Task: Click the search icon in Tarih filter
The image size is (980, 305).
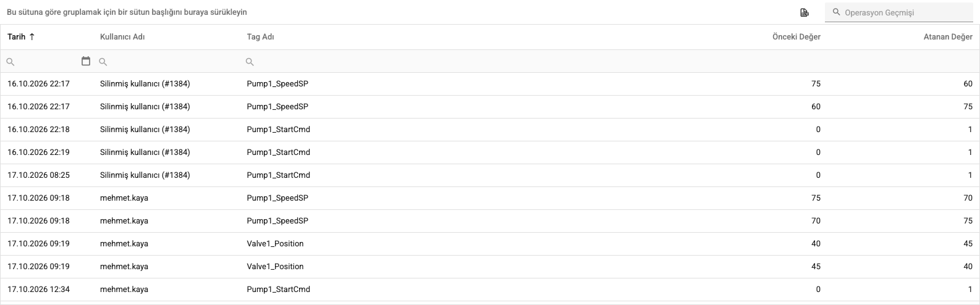Action: point(10,62)
